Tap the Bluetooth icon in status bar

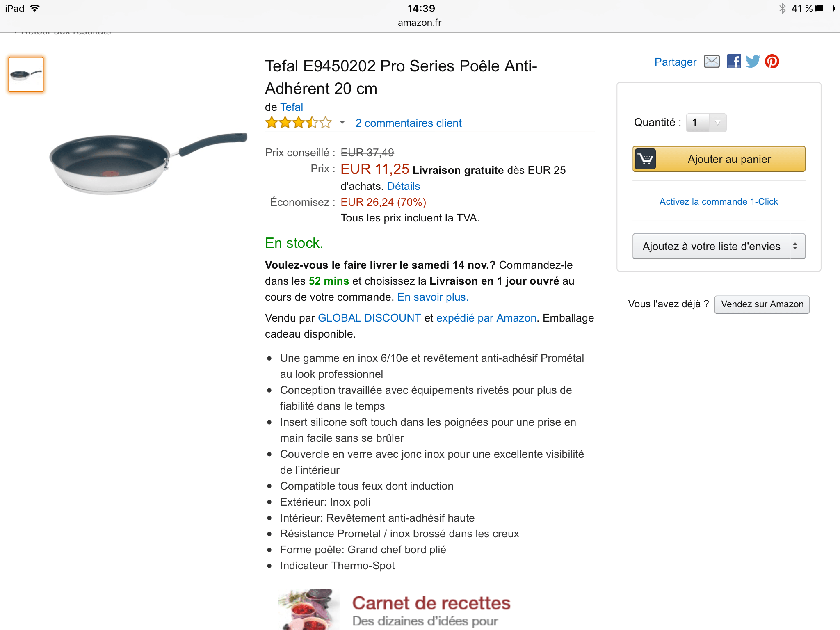click(782, 8)
